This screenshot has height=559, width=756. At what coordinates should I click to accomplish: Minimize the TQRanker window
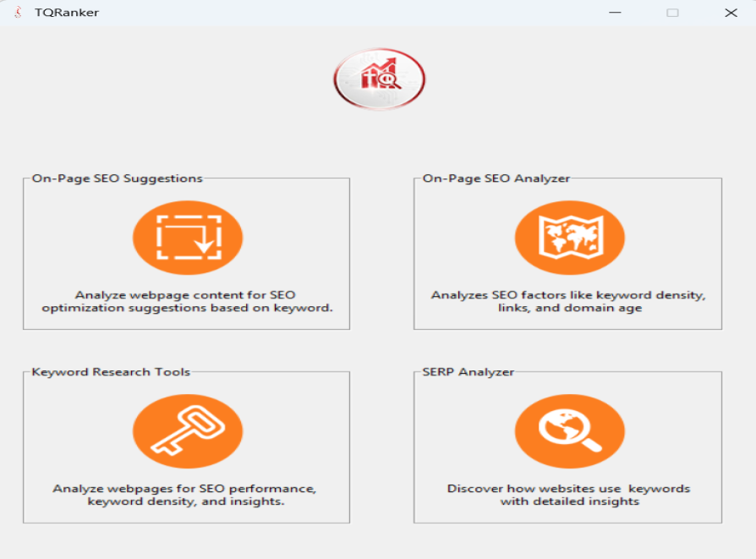coord(615,13)
